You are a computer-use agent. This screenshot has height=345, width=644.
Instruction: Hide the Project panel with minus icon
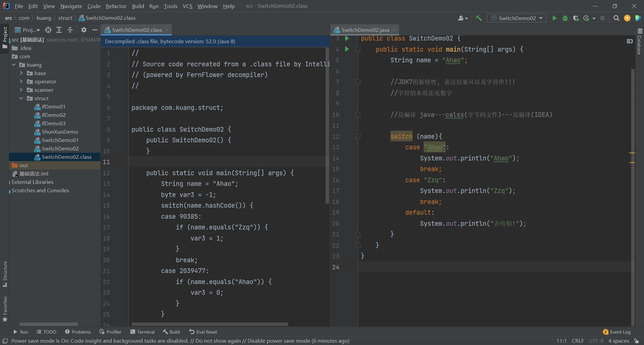pos(95,30)
